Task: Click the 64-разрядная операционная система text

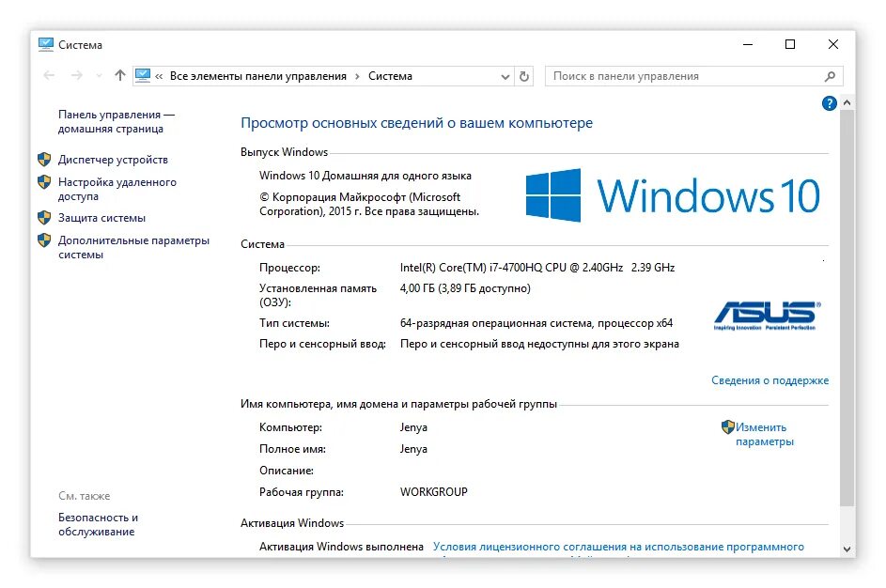Action: pos(536,323)
